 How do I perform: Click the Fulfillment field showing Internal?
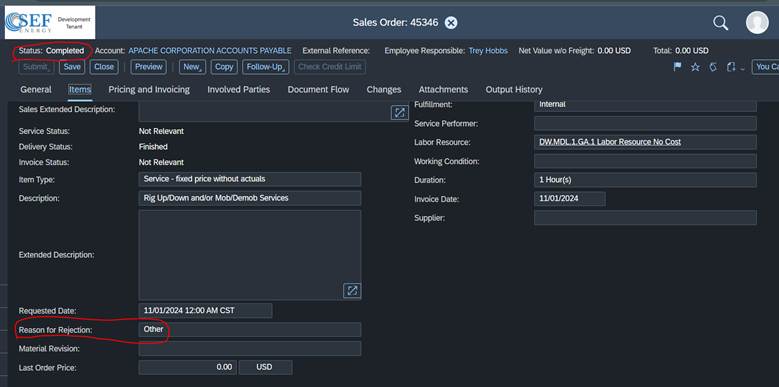[645, 105]
